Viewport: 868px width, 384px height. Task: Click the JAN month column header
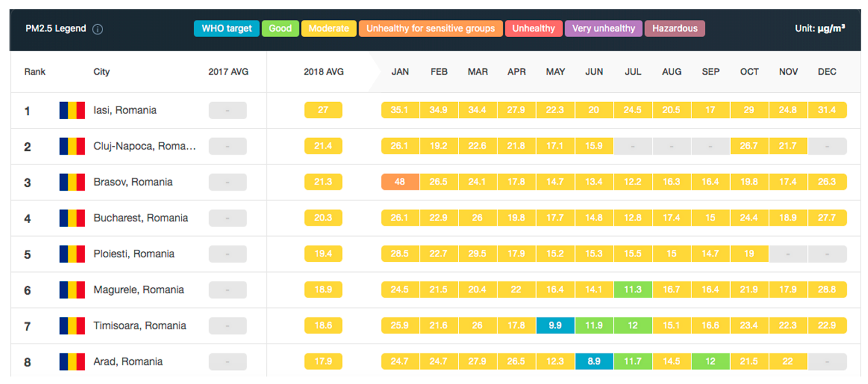(400, 72)
